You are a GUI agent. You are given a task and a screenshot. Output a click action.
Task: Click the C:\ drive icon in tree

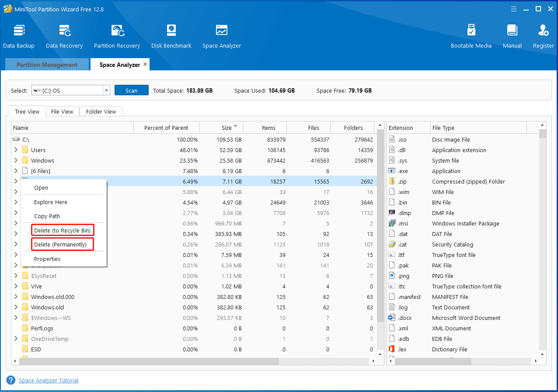[x=17, y=139]
